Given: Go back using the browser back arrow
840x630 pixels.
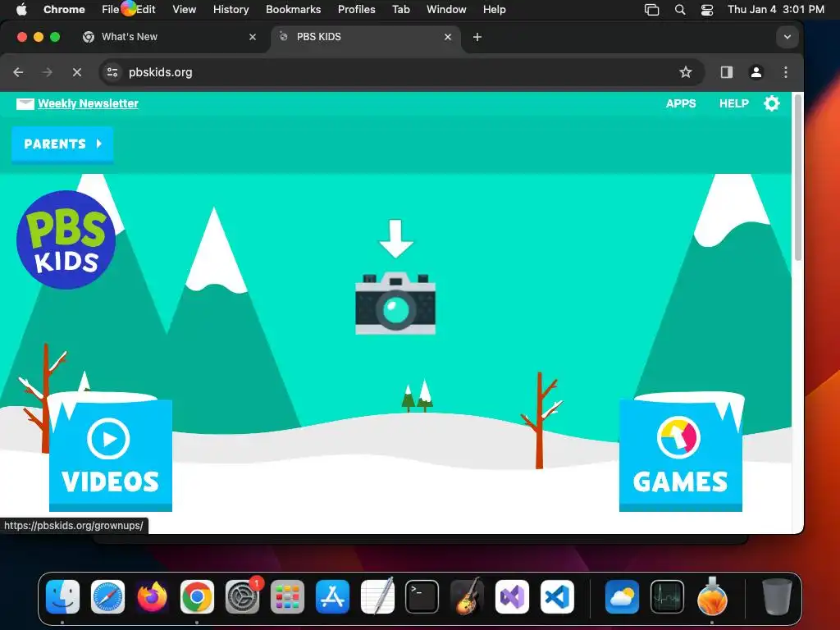Looking at the screenshot, I should tap(18, 72).
